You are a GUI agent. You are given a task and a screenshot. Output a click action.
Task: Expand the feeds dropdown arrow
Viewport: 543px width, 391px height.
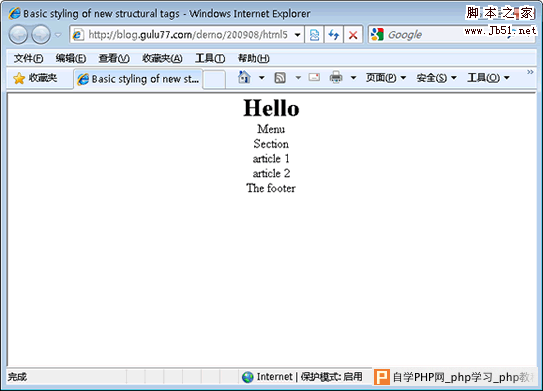(298, 78)
